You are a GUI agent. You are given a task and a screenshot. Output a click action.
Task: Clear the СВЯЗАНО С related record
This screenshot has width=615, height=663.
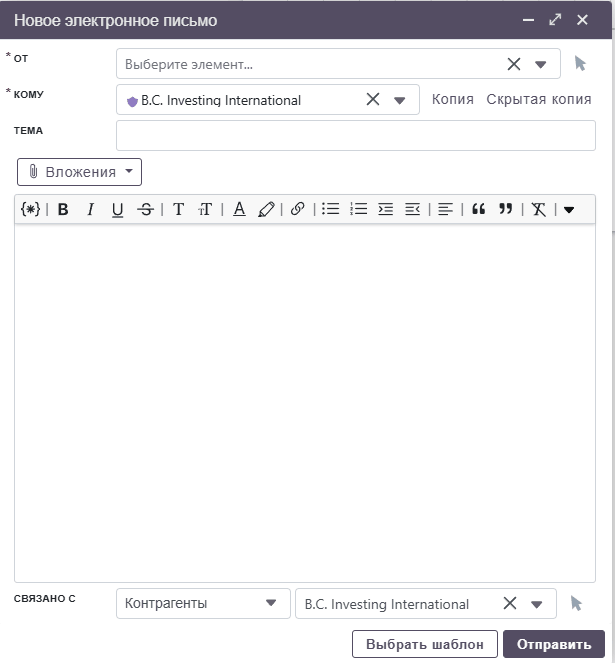pyautogui.click(x=510, y=603)
